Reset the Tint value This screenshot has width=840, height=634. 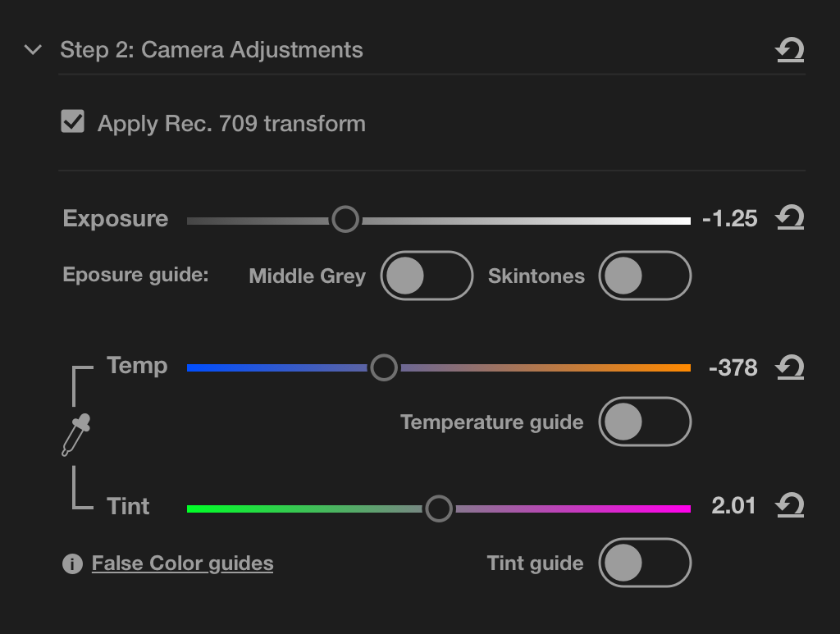[x=789, y=506]
